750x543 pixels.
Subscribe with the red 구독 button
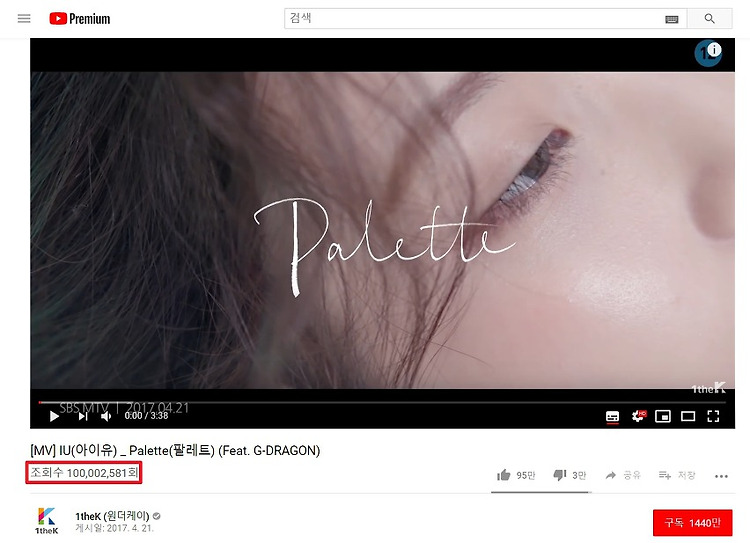(x=692, y=522)
